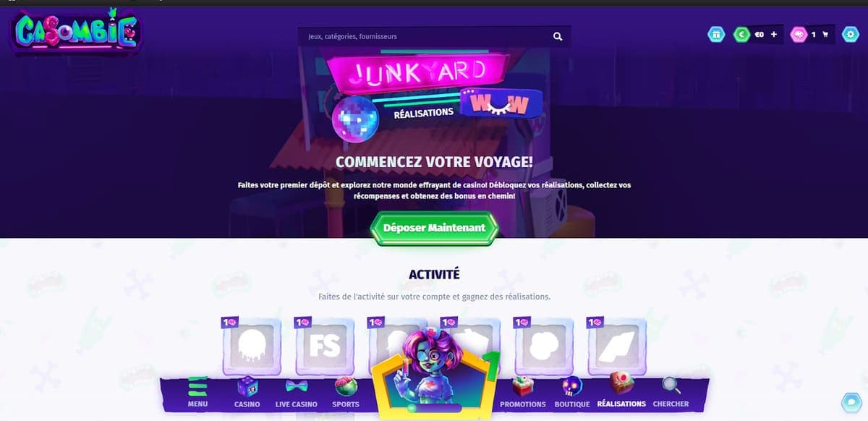868x421 pixels.
Task: Open Boutique shop tab
Action: [x=572, y=392]
